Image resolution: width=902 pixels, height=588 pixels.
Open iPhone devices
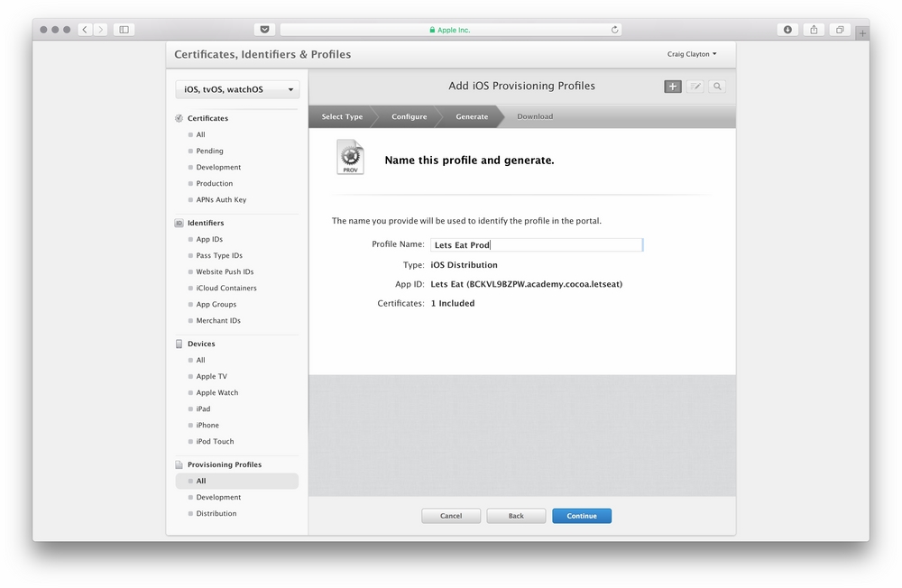pyautogui.click(x=207, y=425)
